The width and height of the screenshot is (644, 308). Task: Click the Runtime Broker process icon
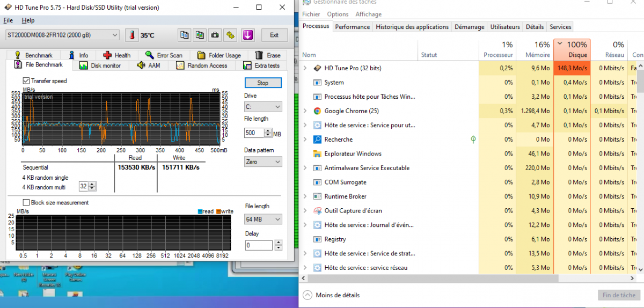[x=317, y=196]
